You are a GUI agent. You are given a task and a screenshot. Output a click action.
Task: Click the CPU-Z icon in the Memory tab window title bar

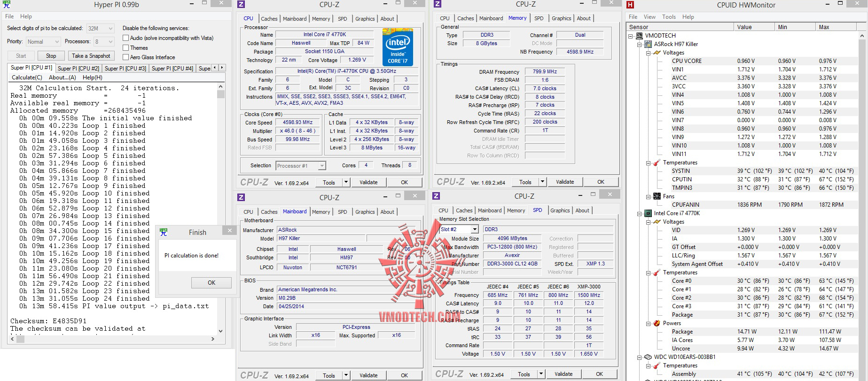pyautogui.click(x=438, y=4)
